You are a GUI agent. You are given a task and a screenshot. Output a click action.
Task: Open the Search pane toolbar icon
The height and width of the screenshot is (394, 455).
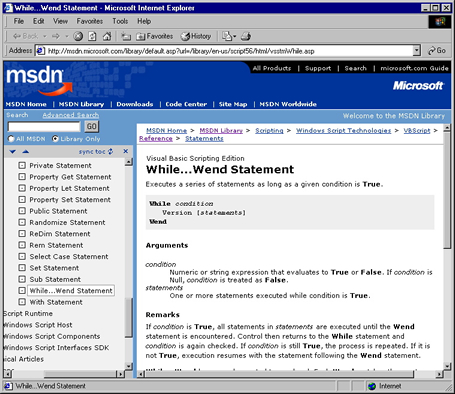click(126, 36)
